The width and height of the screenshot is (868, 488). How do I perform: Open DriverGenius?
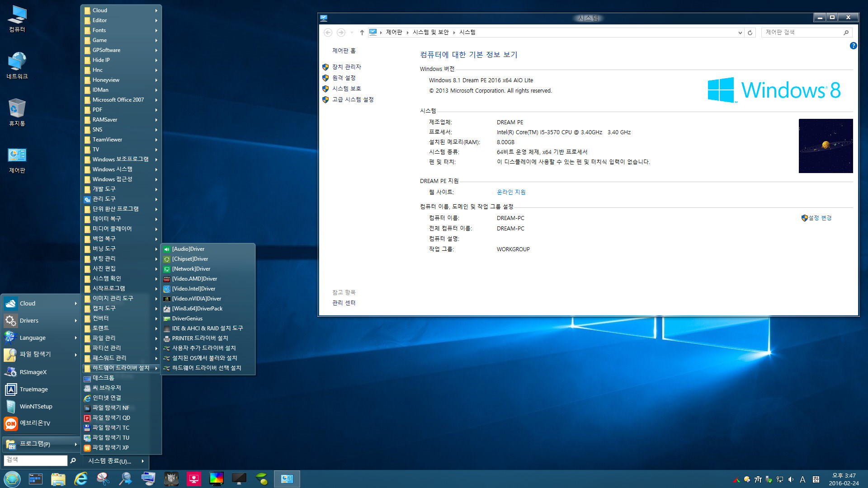(208, 319)
